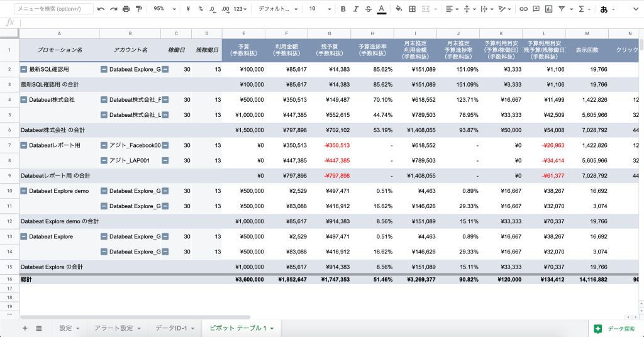The height and width of the screenshot is (337, 644).
Task: Click the プロモーション名 header cell
Action: click(60, 50)
